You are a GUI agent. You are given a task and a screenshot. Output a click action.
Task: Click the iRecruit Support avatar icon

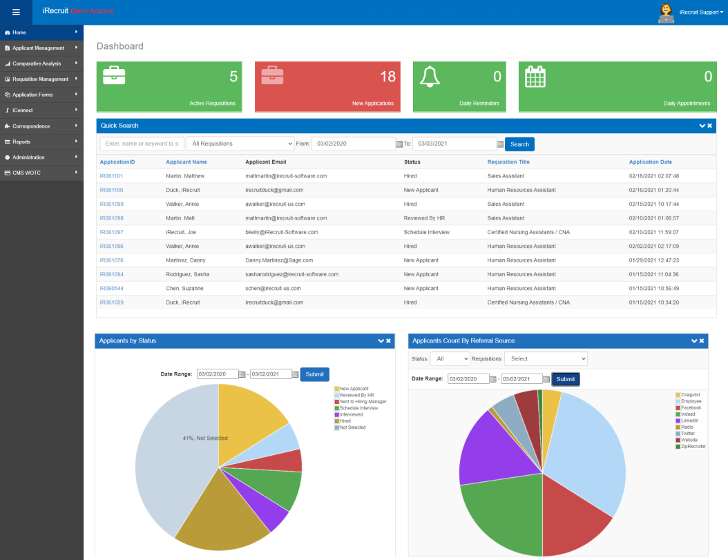tap(667, 13)
